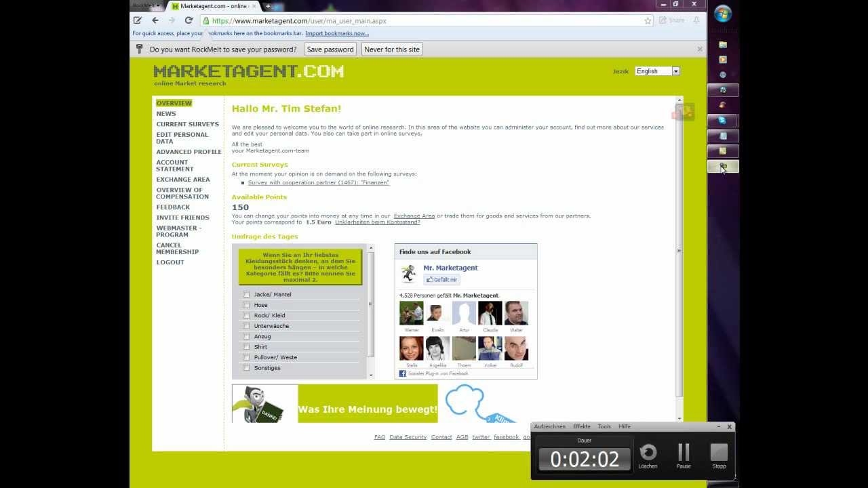
Task: Stop the screen recording
Action: tap(719, 452)
